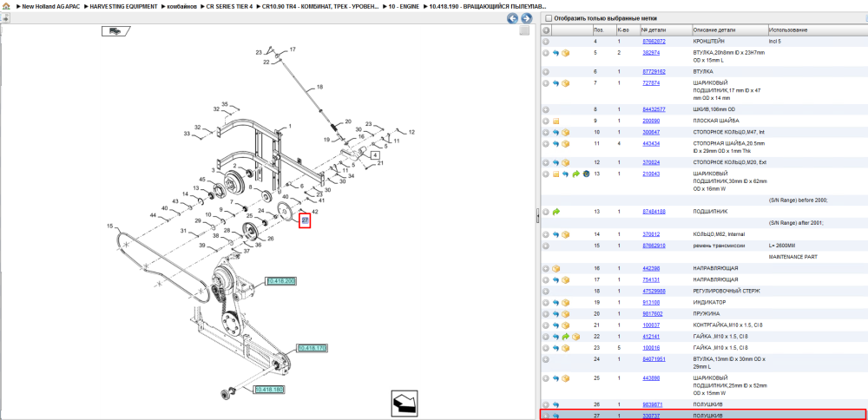Viewport: 868px width, 420px height.
Task: Click the package box icon on row 7
Action: point(566,83)
